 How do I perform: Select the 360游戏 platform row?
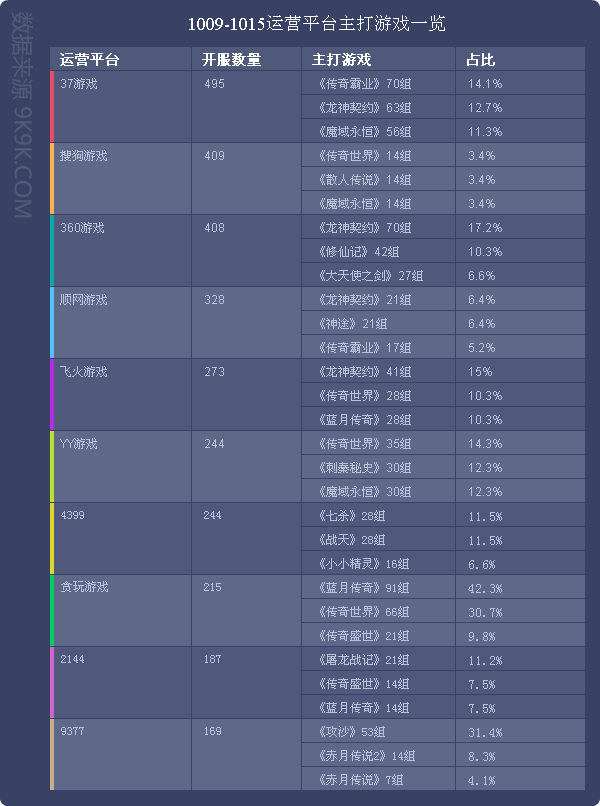point(82,228)
